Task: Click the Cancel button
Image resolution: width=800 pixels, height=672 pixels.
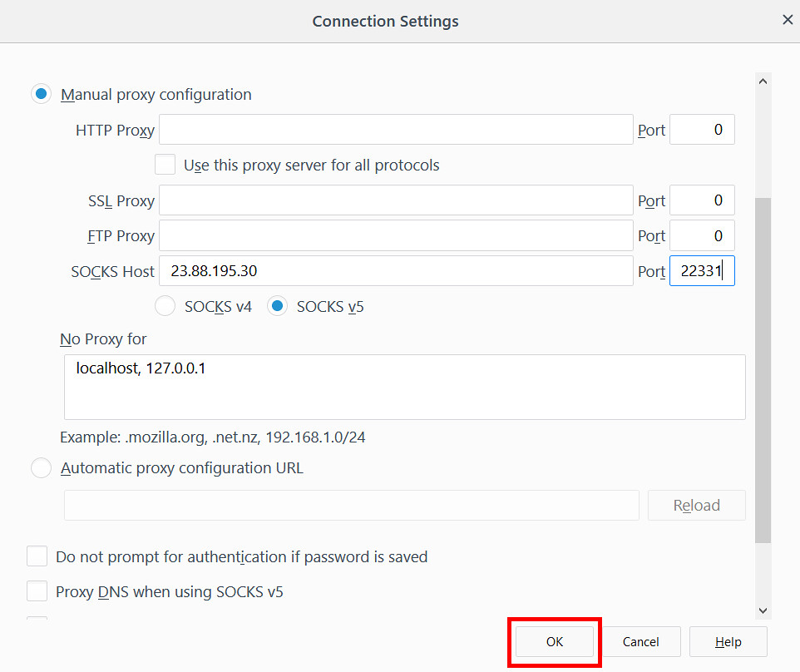Action: (x=641, y=641)
